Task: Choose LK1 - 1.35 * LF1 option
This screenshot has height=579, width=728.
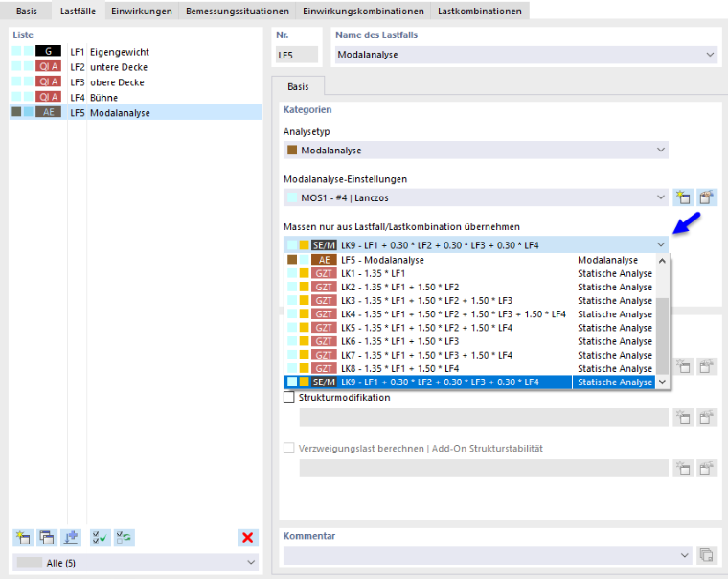Action: point(470,273)
